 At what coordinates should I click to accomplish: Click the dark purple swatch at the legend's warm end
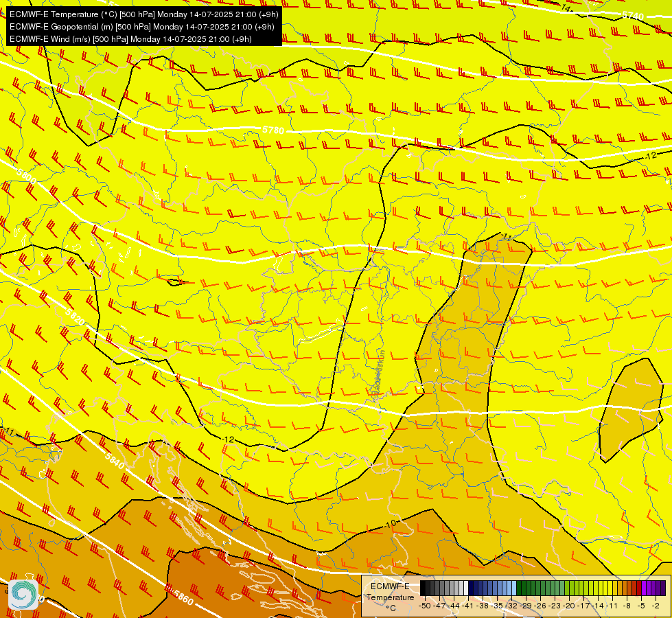tap(664, 588)
